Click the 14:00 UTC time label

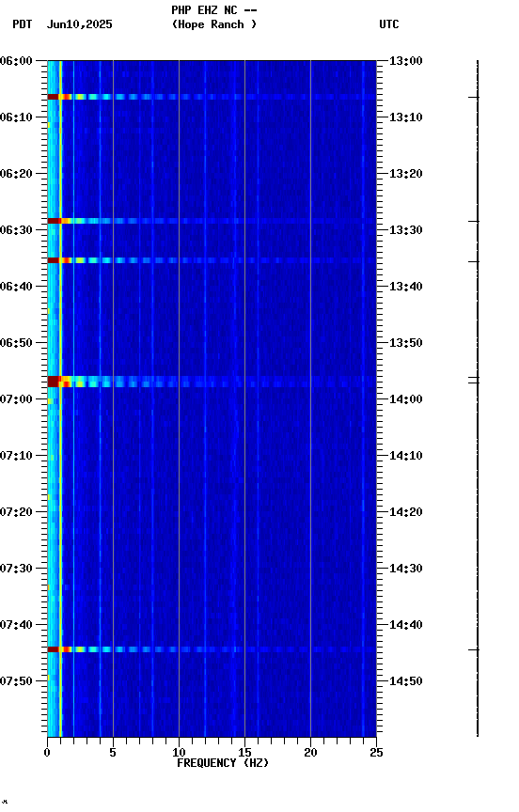(x=406, y=399)
